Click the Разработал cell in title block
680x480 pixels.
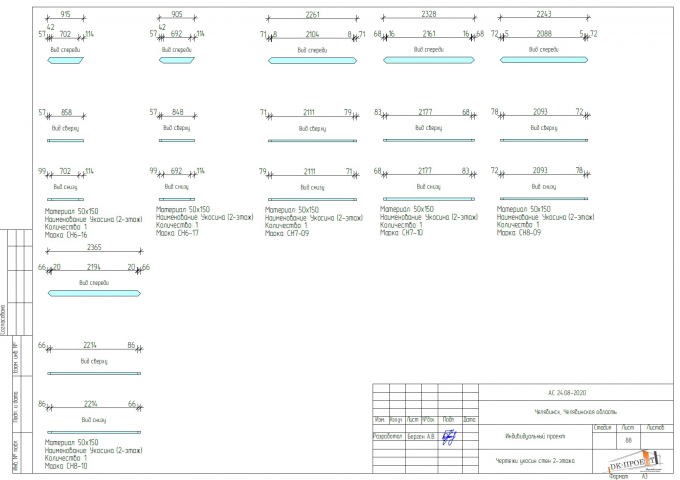tap(388, 436)
